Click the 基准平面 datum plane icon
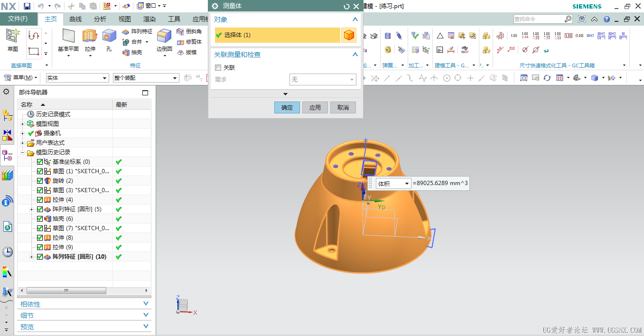Screen dimensions: 644x336 click(x=68, y=37)
